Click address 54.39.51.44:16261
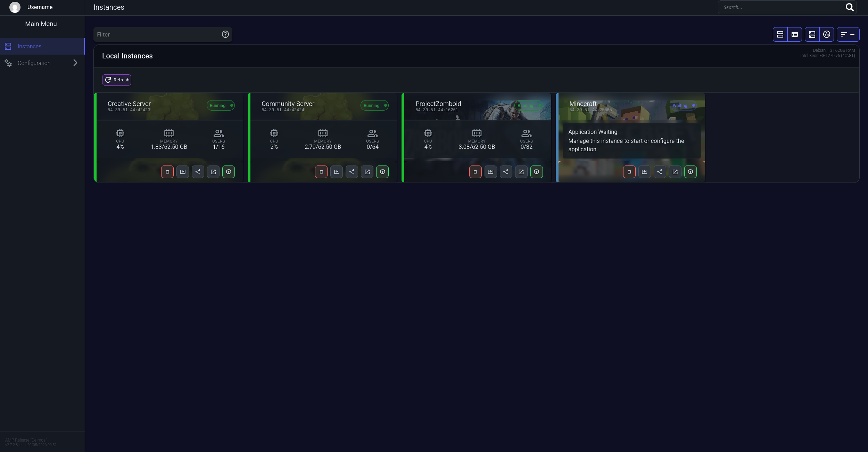Viewport: 868px width, 452px height. (437, 110)
